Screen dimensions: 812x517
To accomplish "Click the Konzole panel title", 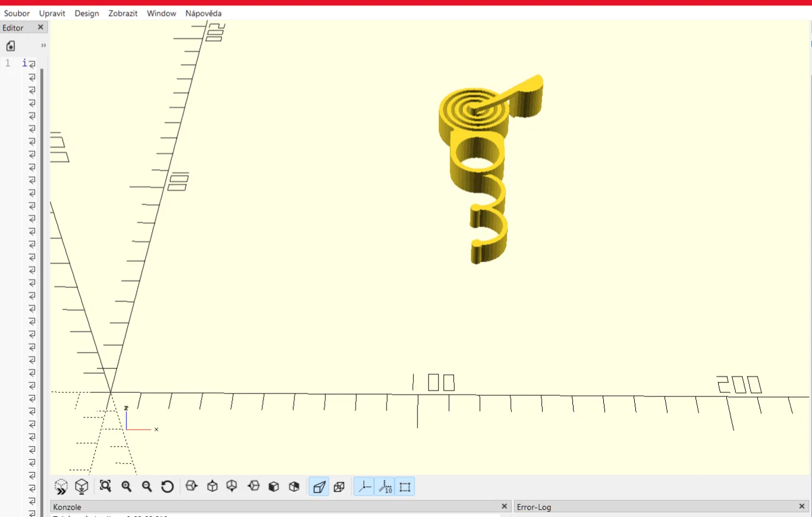I will (x=67, y=507).
